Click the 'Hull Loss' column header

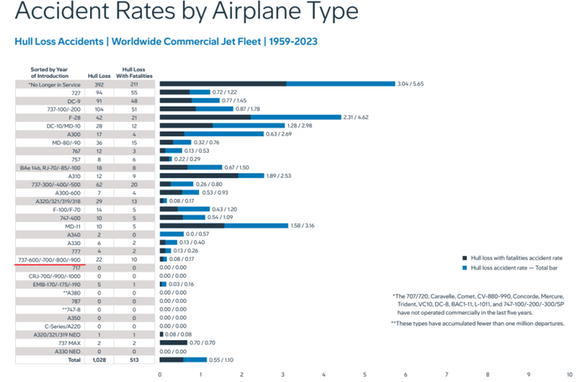[x=99, y=76]
